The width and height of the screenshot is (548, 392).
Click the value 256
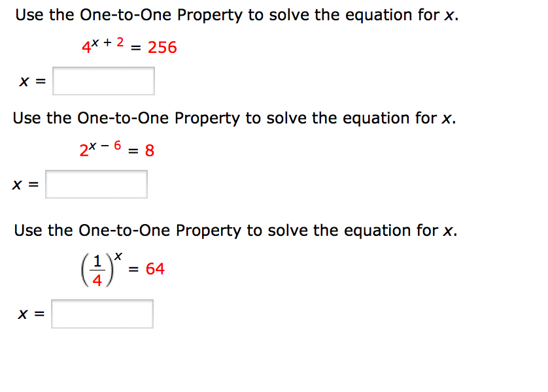(162, 47)
